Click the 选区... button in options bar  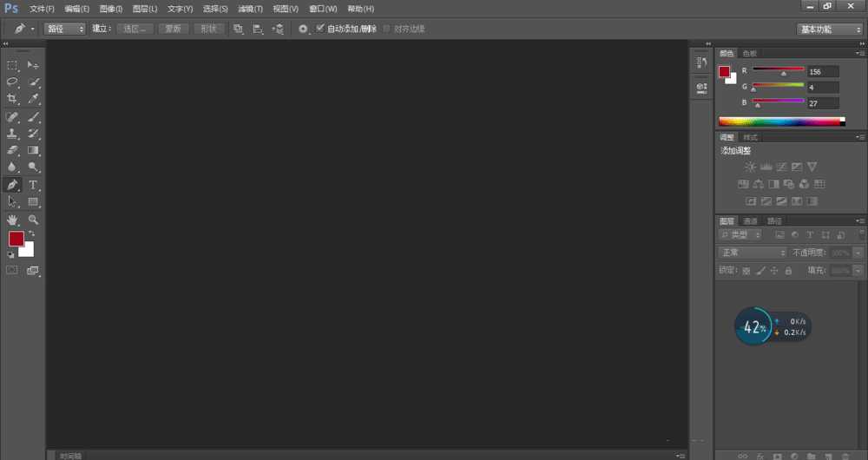click(x=136, y=29)
